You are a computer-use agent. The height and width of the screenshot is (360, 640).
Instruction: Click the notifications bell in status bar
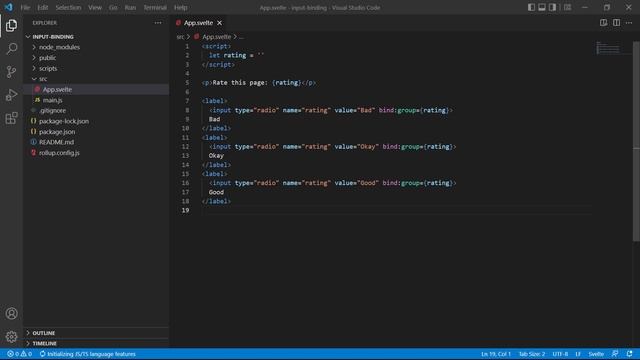(629, 354)
